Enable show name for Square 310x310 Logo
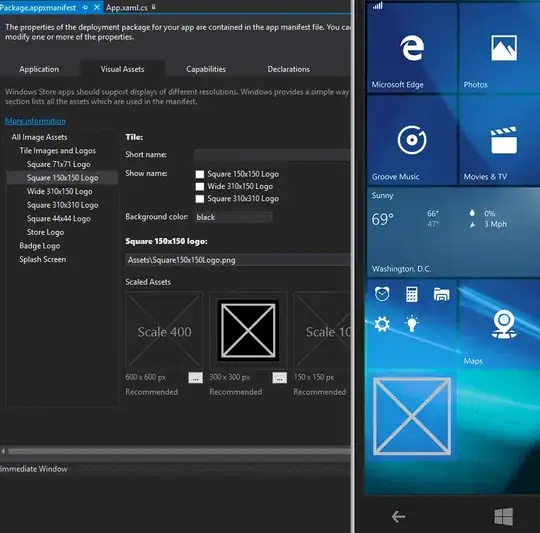The width and height of the screenshot is (540, 533). click(x=200, y=199)
